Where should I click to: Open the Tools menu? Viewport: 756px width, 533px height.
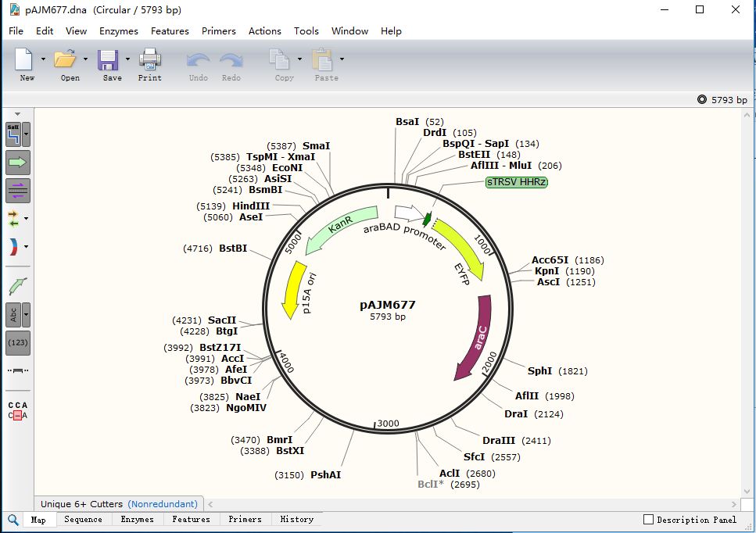pos(306,30)
